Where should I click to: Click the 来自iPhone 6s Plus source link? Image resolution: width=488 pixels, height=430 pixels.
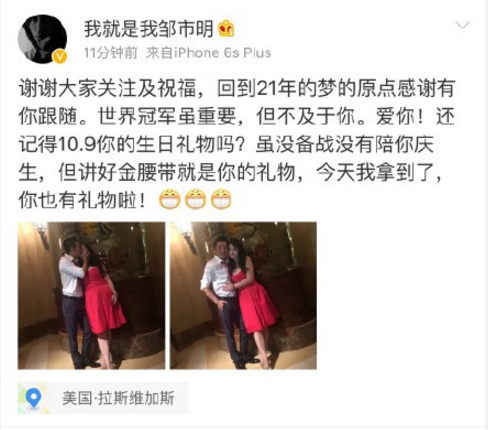(208, 53)
